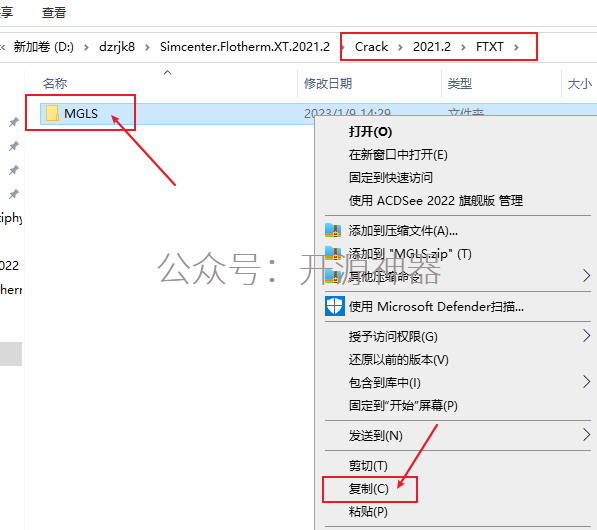
Task: Select FTXT breadcrumb segment
Action: pos(490,47)
